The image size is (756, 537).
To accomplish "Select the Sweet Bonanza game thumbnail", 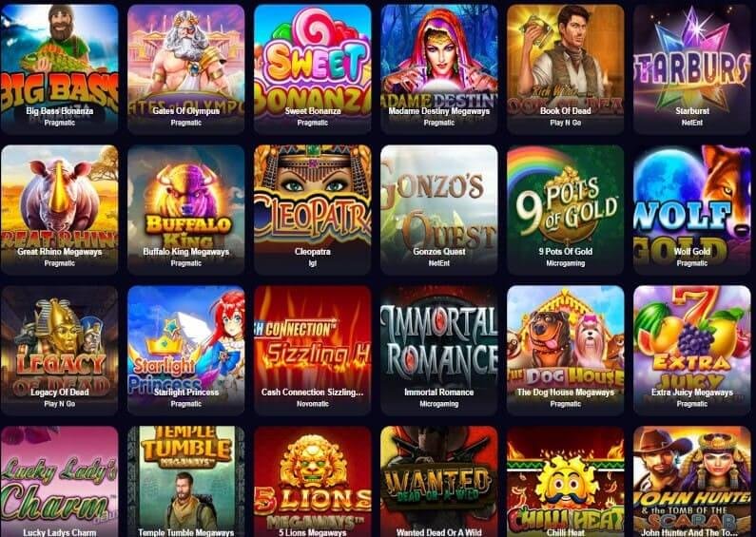I will pos(313,69).
